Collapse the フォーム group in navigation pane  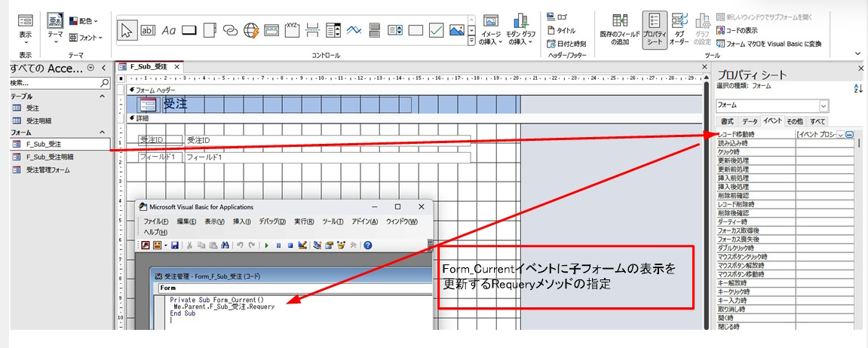click(101, 133)
